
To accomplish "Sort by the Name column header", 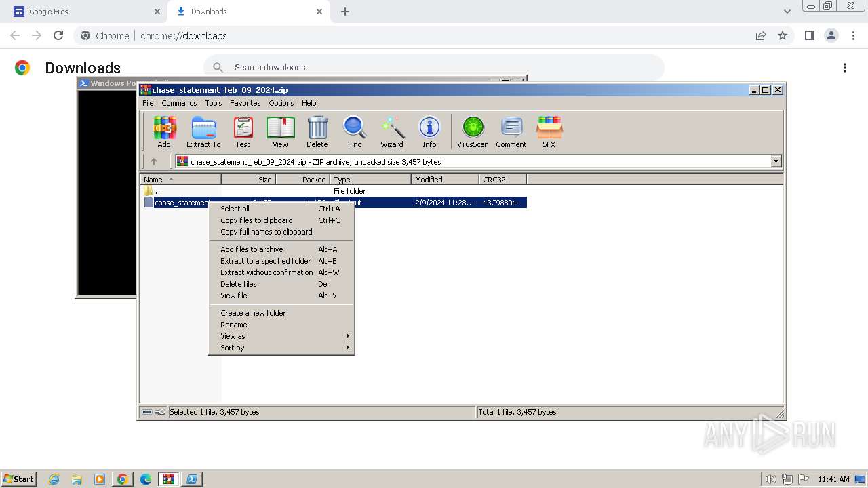I will [181, 180].
